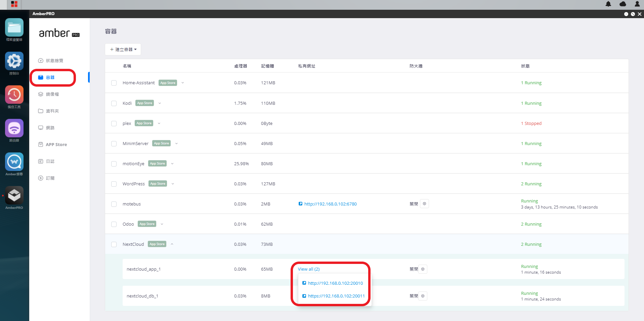Click the 名稱 name column header
The height and width of the screenshot is (321, 644).
[127, 66]
